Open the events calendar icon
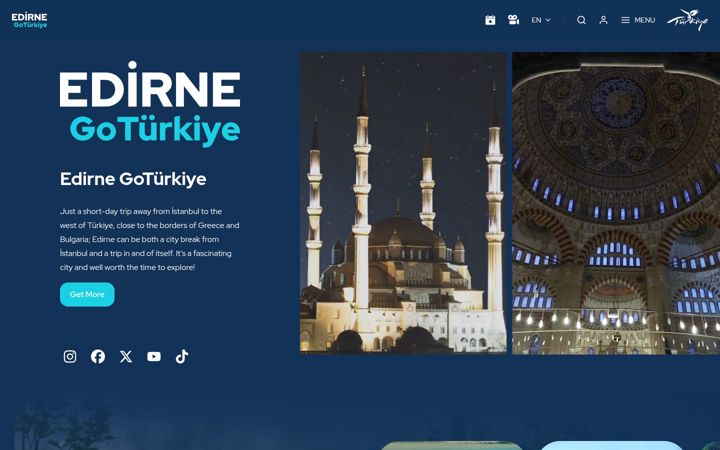The width and height of the screenshot is (720, 450). 490,20
